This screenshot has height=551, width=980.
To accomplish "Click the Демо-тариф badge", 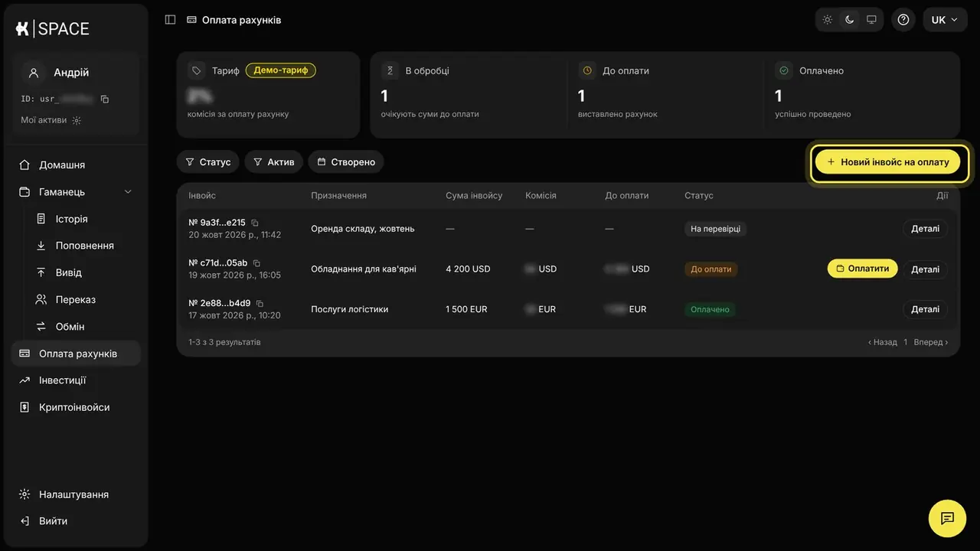I will pos(281,70).
